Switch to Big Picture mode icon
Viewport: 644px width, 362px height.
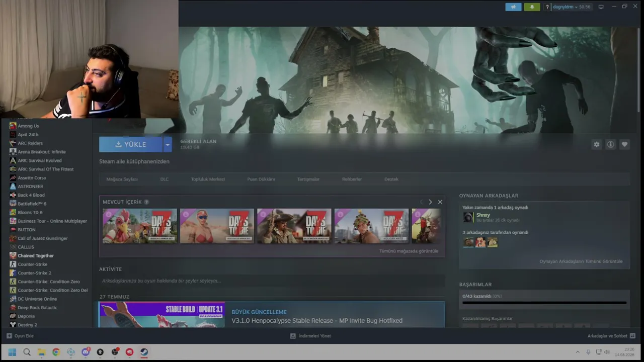pos(601,7)
